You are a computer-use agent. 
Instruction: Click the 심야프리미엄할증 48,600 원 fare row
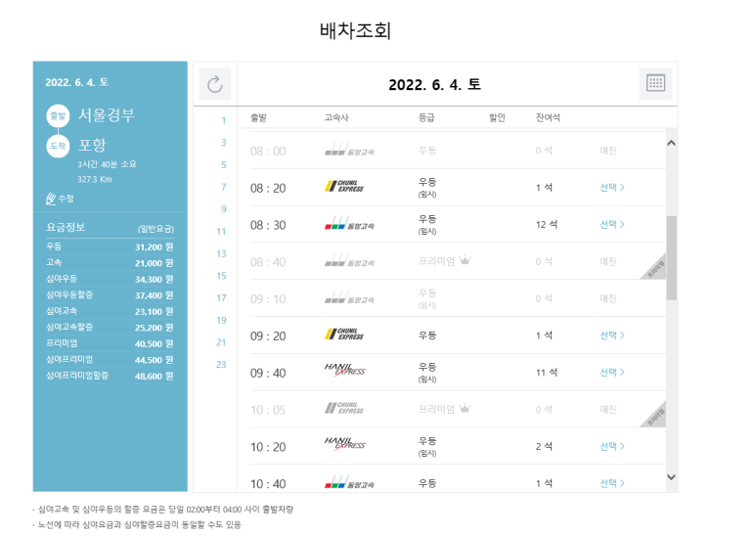(110, 376)
